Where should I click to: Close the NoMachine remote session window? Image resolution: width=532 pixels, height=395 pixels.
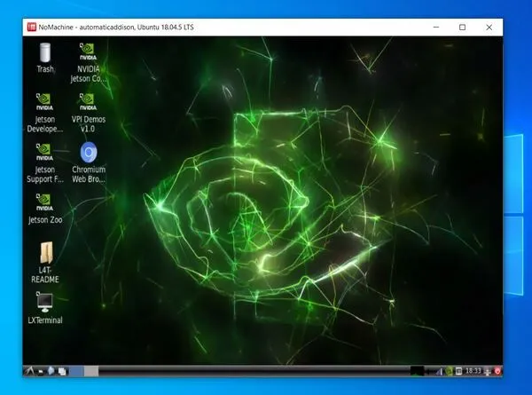(490, 28)
